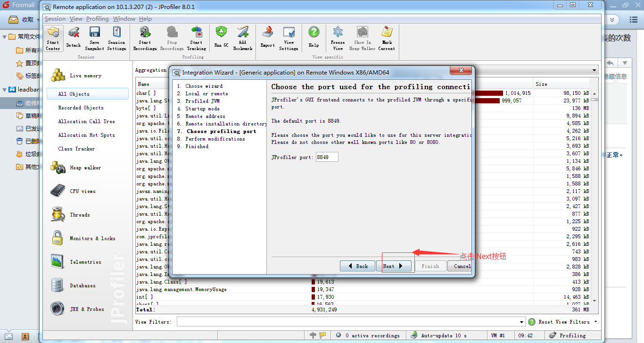This screenshot has width=644, height=343.
Task: Open the View menu
Action: (76, 19)
